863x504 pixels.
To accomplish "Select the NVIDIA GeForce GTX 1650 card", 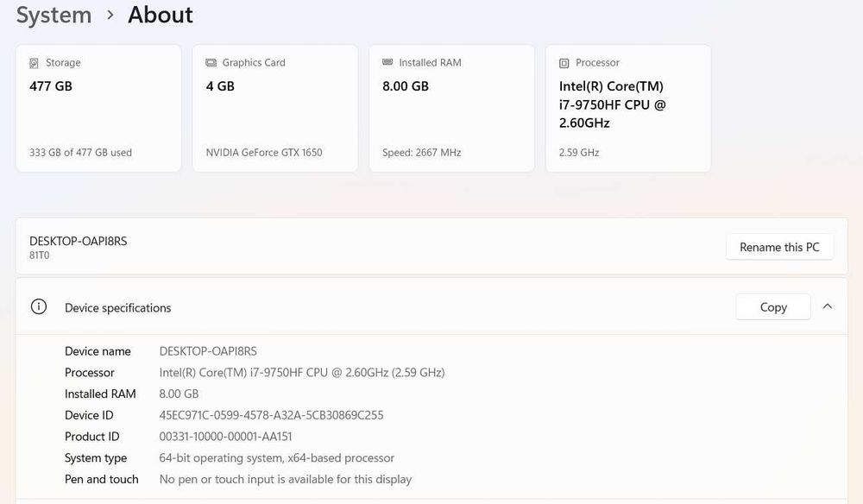I will tap(274, 109).
